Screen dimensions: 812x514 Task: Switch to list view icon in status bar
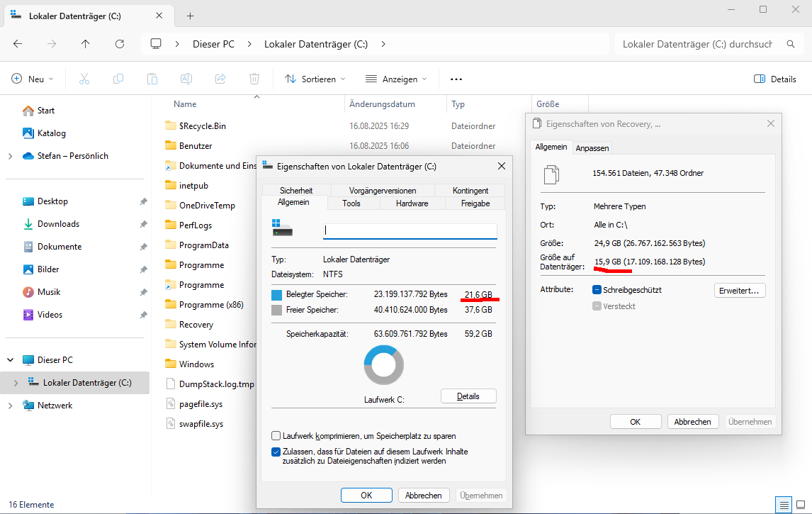tap(784, 505)
